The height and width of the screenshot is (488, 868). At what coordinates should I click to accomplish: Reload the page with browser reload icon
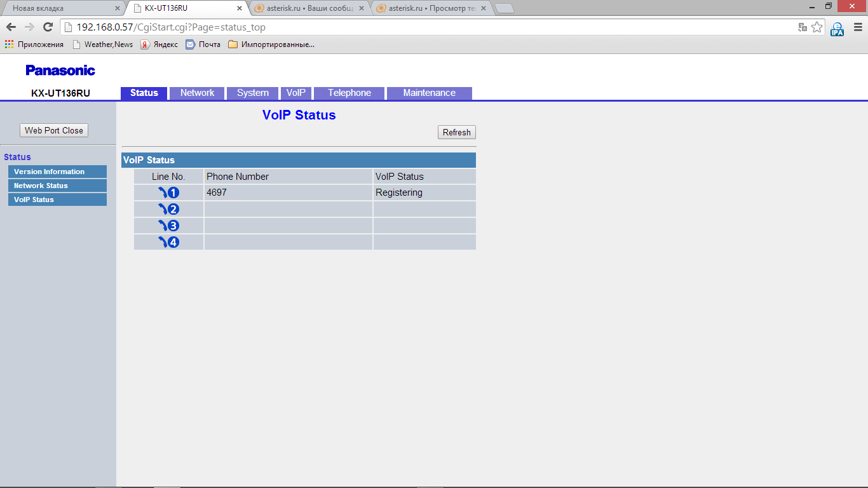pos(48,27)
